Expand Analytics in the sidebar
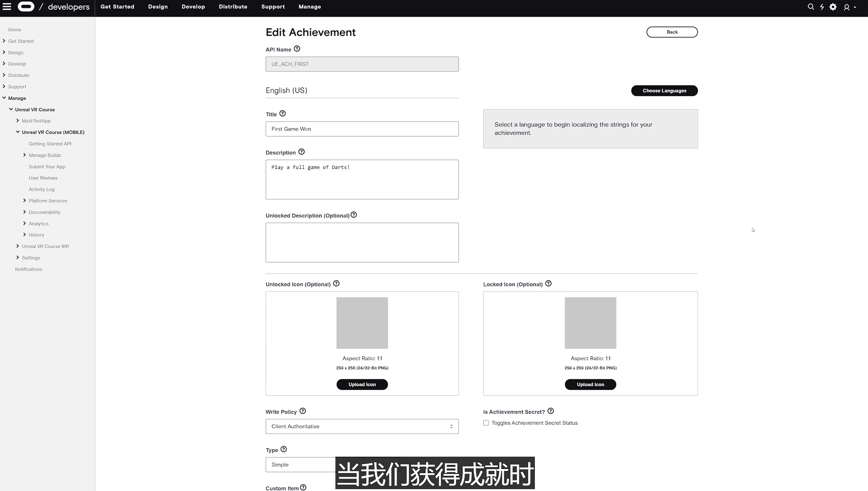Viewport: 868px width, 491px height. tap(25, 224)
